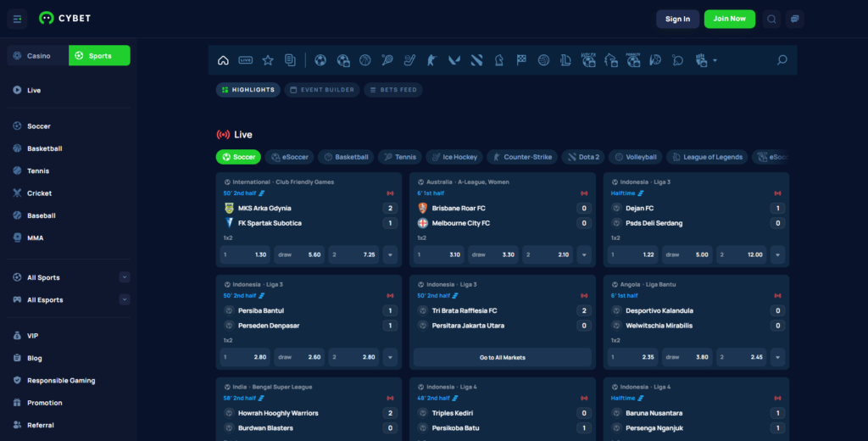Open Favorites star icon in the sports toolbar

(x=268, y=60)
